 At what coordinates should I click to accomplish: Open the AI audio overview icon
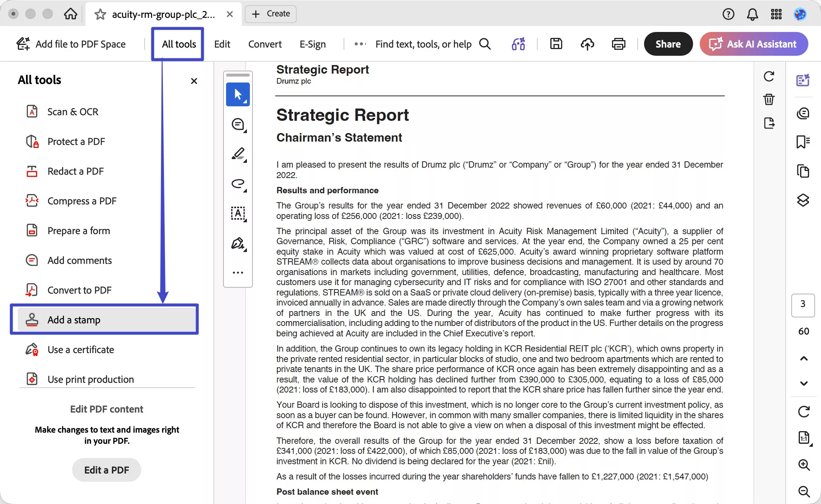point(518,44)
